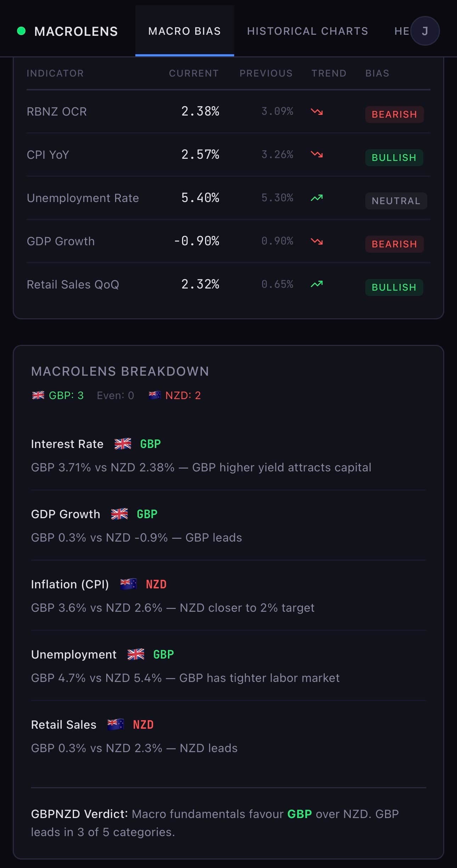Viewport: 457px width, 868px height.
Task: Click the New Zealand flag beside Retail Sales
Action: 115,724
